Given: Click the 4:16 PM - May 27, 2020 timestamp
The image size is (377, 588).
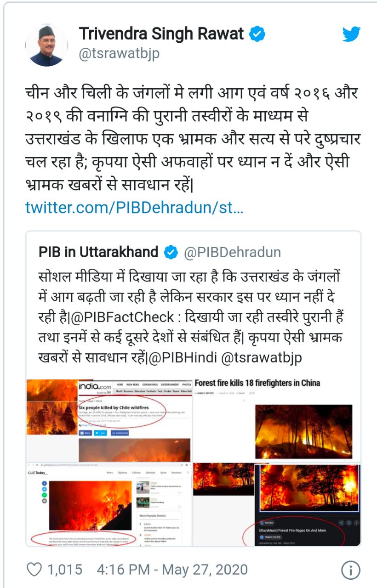Looking at the screenshot, I should pos(172,570).
